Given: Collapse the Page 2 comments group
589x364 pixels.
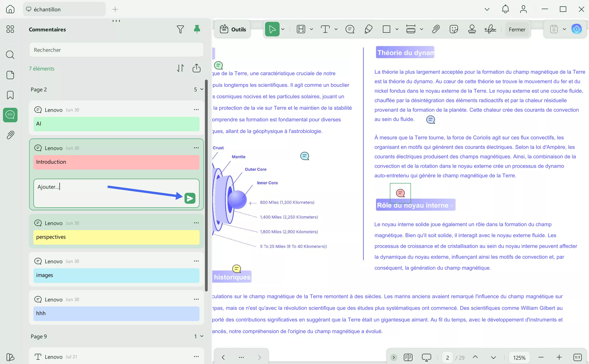Looking at the screenshot, I should pyautogui.click(x=202, y=89).
